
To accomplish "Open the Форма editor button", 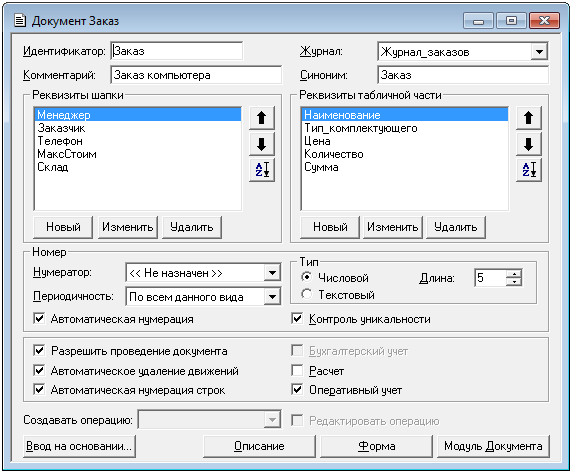I will click(377, 446).
